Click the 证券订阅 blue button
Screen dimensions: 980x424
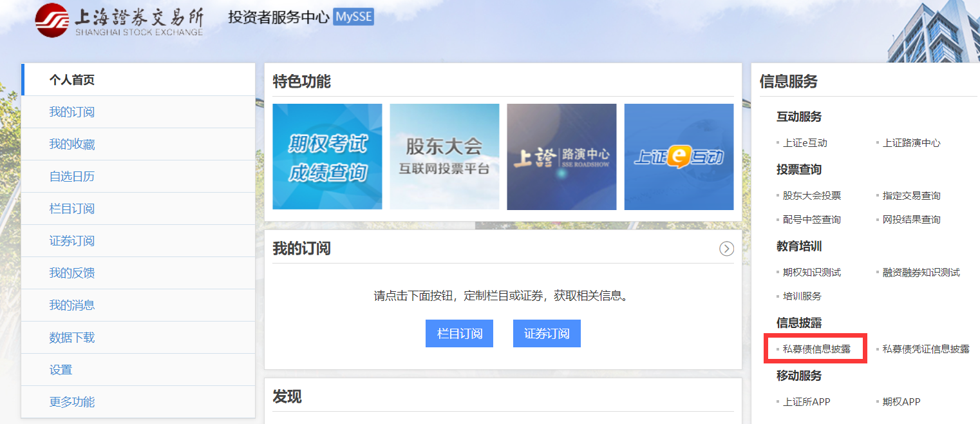(x=547, y=334)
